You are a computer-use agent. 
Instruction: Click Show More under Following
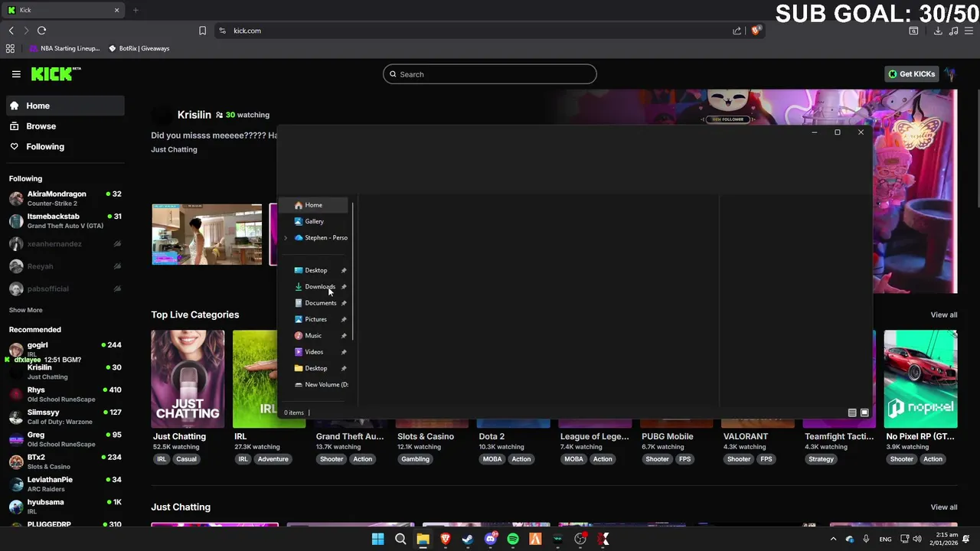pos(25,310)
